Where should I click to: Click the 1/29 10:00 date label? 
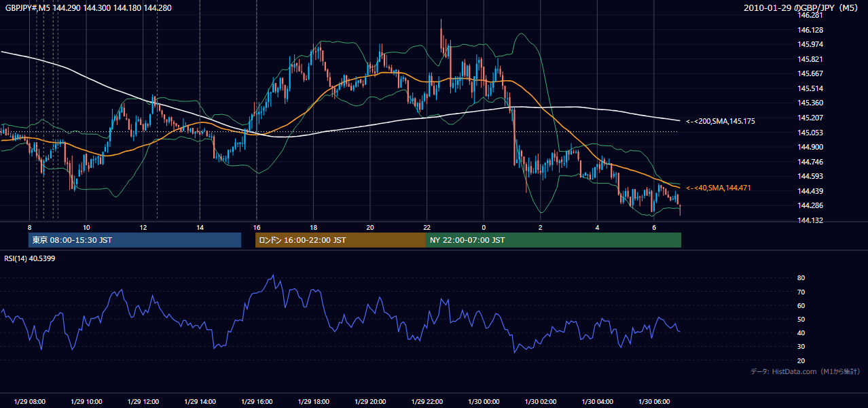[86, 401]
